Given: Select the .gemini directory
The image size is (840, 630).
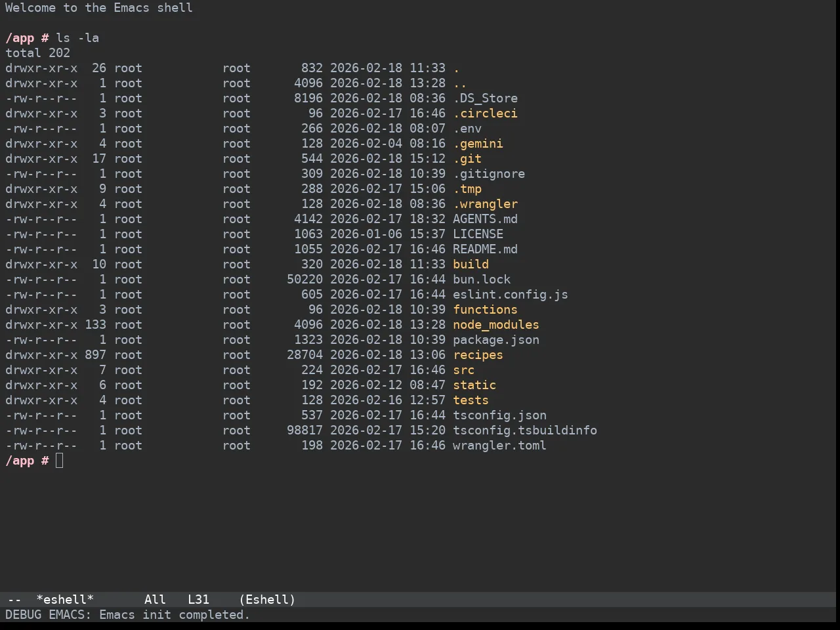Looking at the screenshot, I should pos(478,144).
